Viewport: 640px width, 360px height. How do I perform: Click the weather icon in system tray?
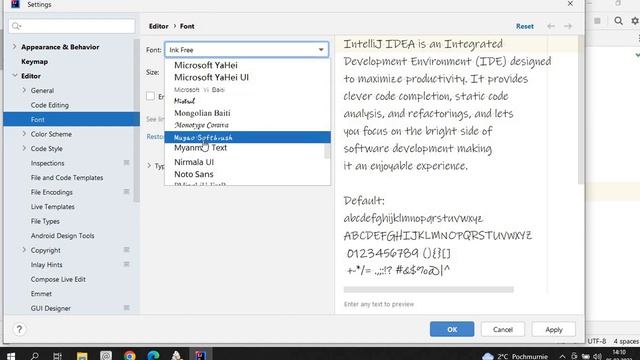pyautogui.click(x=488, y=356)
